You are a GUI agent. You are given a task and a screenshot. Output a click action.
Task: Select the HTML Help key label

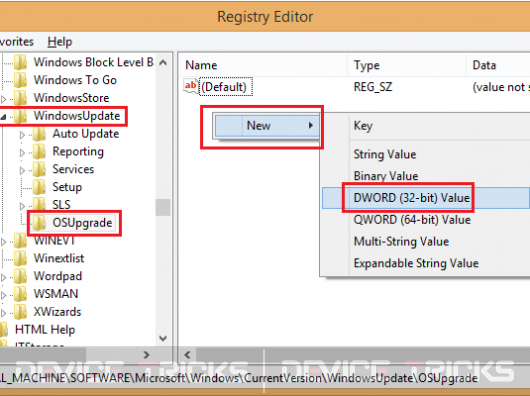(45, 330)
